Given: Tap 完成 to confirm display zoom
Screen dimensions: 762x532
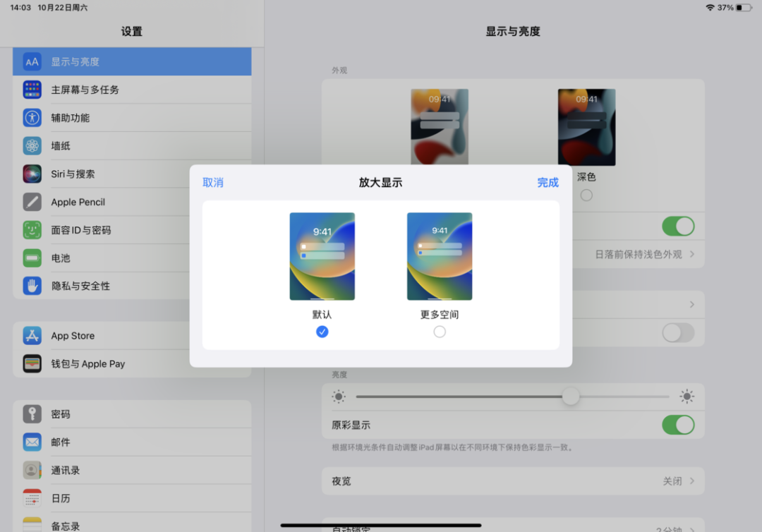Looking at the screenshot, I should (548, 183).
